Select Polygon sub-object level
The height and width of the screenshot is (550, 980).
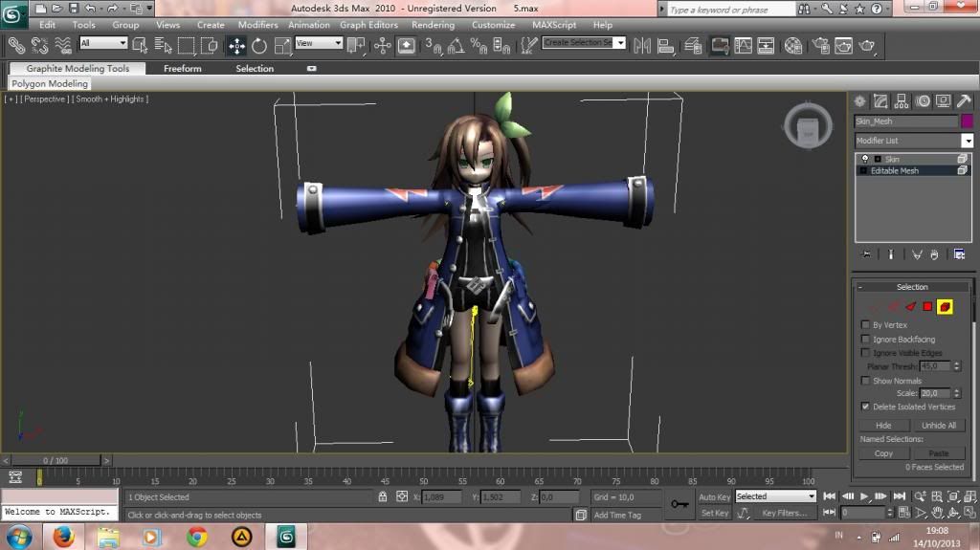click(x=927, y=306)
